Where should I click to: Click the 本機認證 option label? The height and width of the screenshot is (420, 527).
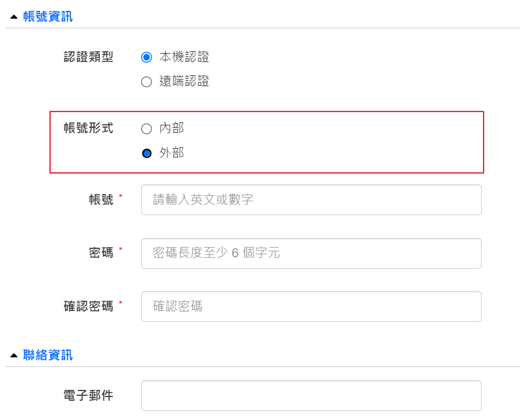(x=184, y=57)
